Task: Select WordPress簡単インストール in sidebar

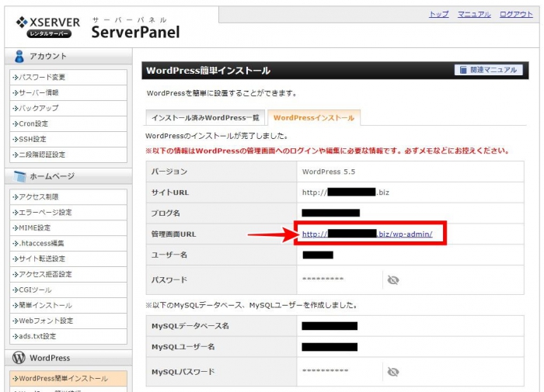Action: 68,379
